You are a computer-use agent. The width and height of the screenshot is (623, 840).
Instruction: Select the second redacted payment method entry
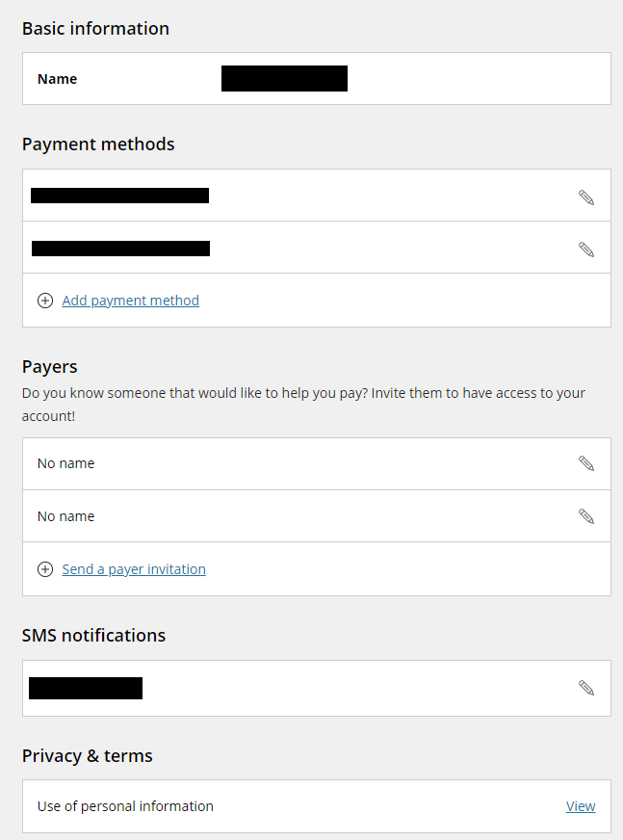coord(120,249)
